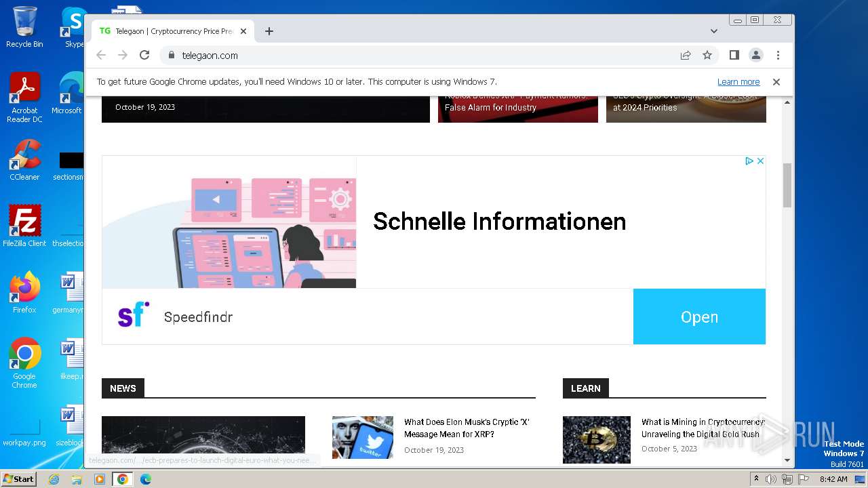The height and width of the screenshot is (488, 868).
Task: Click the October 19, 2023 date under XRP article
Action: [x=434, y=450]
